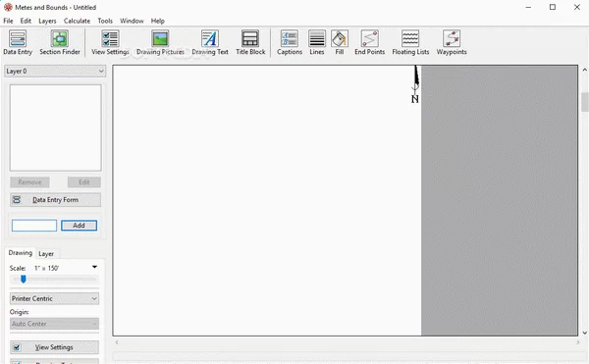The height and width of the screenshot is (364, 589).
Task: Open the Layers menu
Action: [x=47, y=21]
